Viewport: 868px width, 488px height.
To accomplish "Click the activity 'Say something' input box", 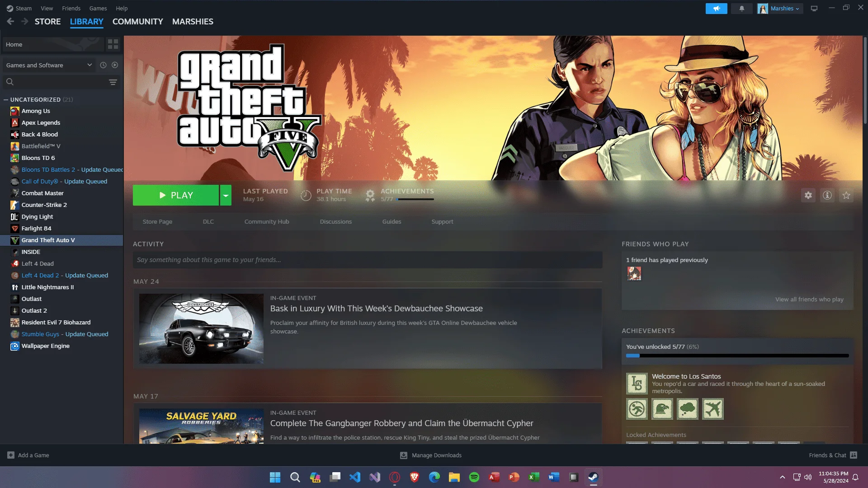I will click(x=368, y=260).
